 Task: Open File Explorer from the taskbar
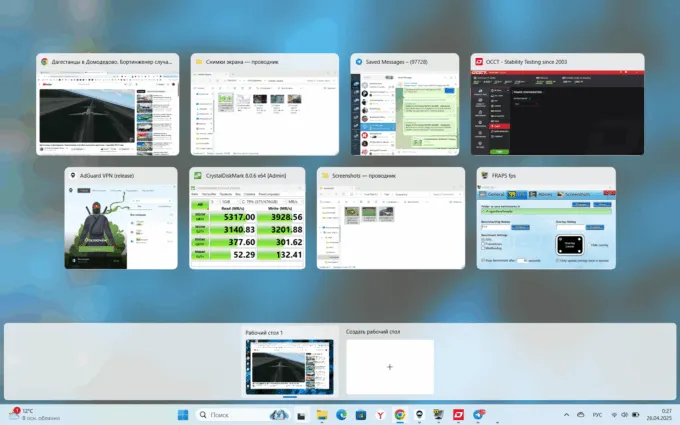322,414
